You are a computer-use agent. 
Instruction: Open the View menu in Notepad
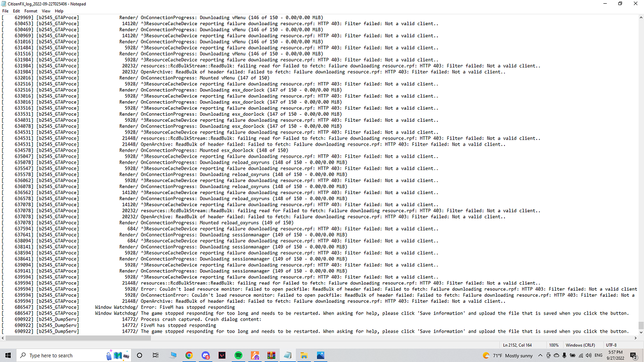(x=46, y=11)
